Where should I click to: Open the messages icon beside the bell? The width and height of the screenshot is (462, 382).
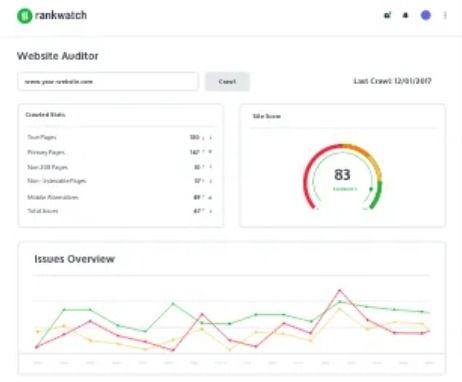click(387, 15)
